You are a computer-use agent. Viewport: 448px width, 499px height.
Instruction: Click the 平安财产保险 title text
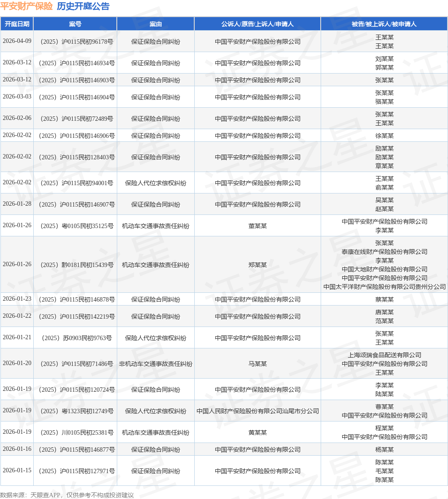pyautogui.click(x=26, y=6)
